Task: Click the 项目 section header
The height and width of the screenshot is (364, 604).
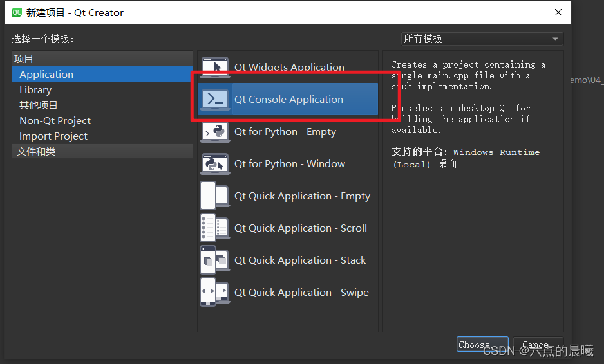Action: (x=102, y=59)
